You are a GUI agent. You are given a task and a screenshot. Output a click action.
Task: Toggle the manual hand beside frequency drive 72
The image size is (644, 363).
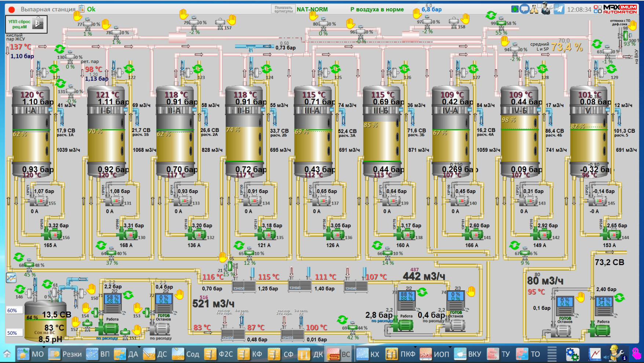tap(179, 294)
